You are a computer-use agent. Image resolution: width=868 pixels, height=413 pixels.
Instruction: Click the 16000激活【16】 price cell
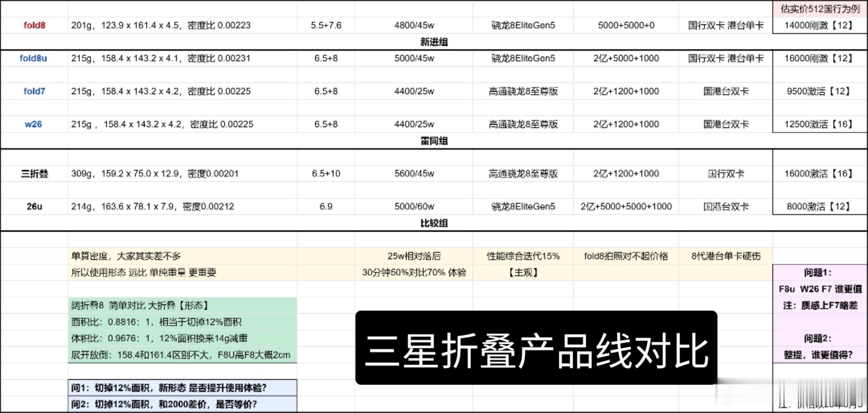[x=820, y=174]
